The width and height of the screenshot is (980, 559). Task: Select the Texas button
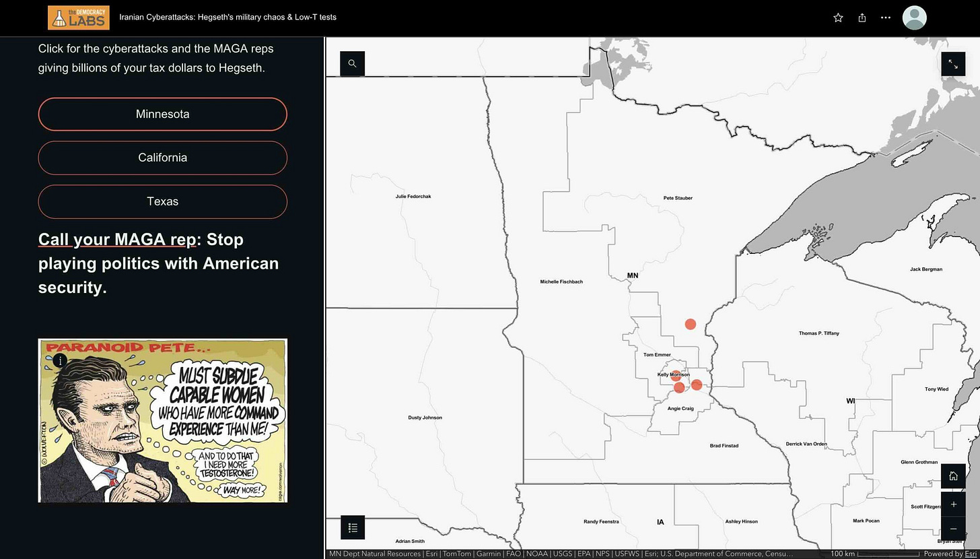tap(163, 201)
